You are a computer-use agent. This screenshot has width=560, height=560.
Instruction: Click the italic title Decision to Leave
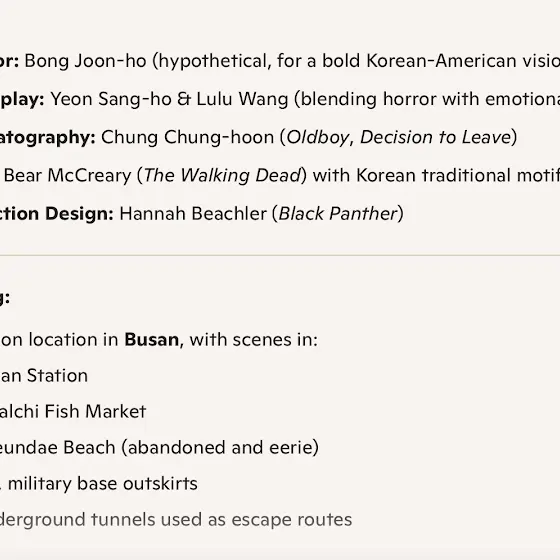click(x=435, y=137)
